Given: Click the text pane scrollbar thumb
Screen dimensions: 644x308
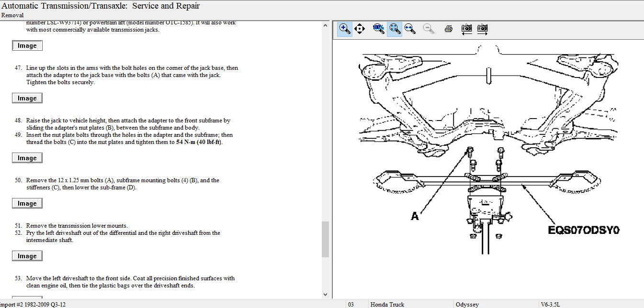Looking at the screenshot, I should [x=325, y=239].
